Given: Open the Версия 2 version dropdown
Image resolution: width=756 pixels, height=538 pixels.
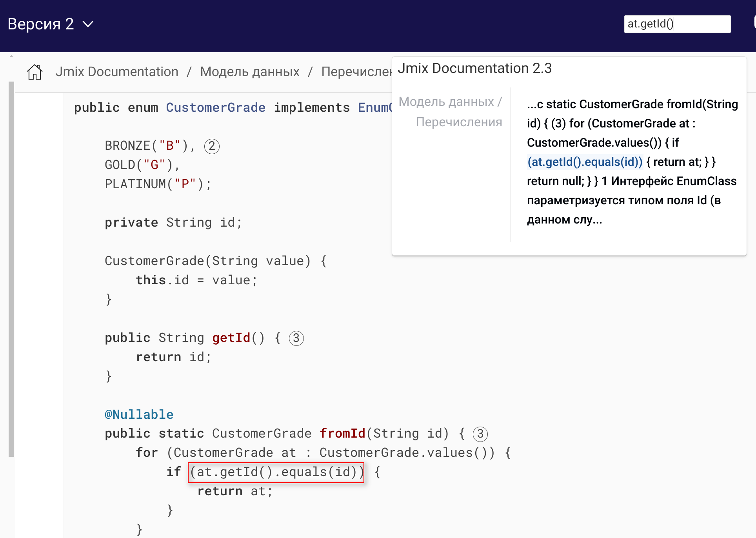Looking at the screenshot, I should tap(50, 24).
